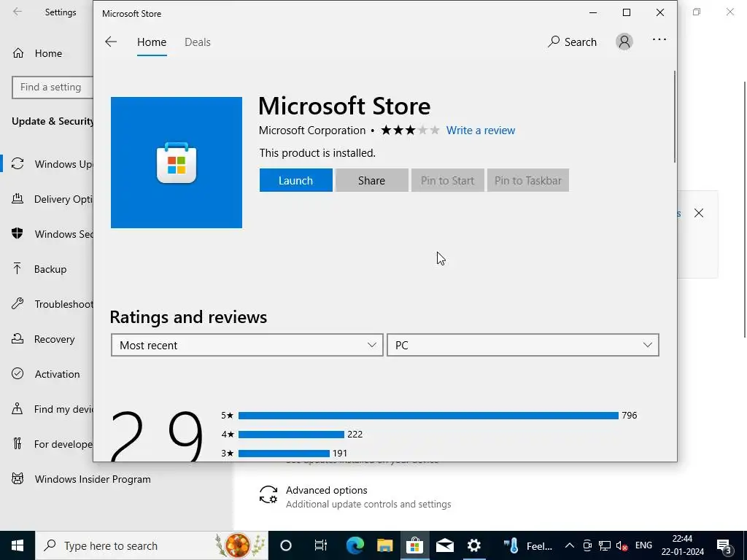
Task: Open Windows Insider Program in Settings
Action: pyautogui.click(x=81, y=479)
